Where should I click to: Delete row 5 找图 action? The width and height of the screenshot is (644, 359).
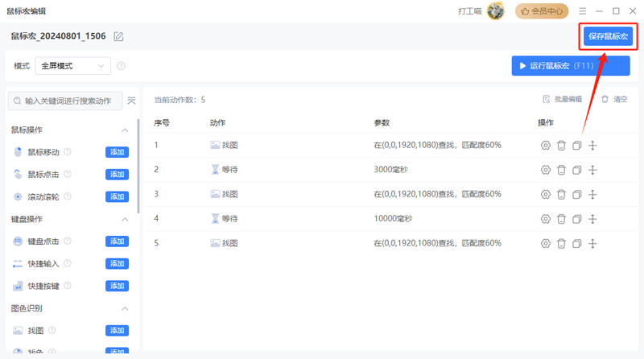(x=561, y=244)
